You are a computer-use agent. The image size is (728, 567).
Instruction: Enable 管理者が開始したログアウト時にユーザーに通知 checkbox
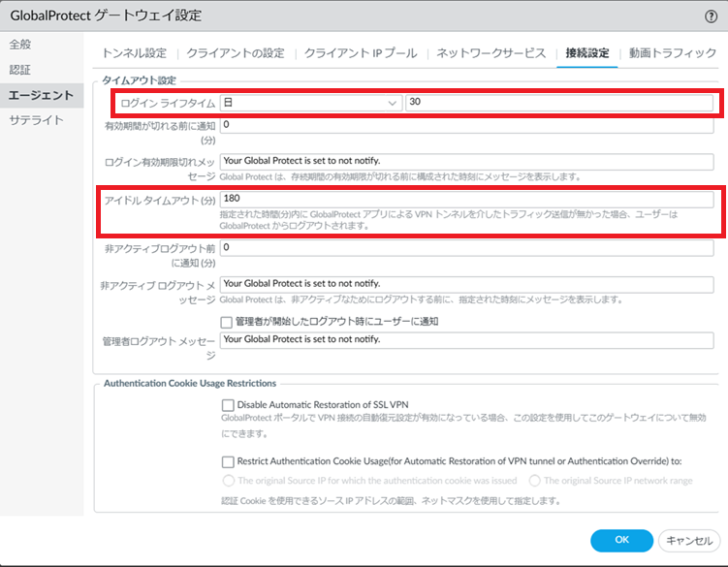pyautogui.click(x=227, y=322)
